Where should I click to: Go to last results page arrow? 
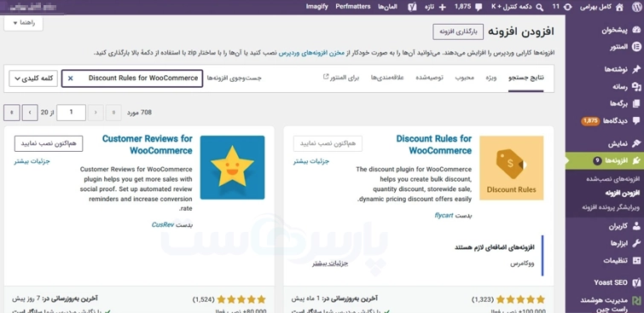pyautogui.click(x=11, y=113)
